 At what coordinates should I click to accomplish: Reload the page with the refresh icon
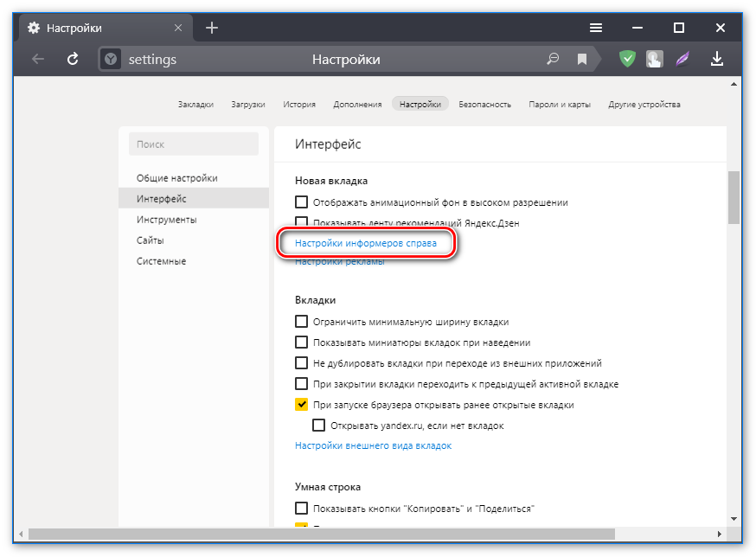74,59
